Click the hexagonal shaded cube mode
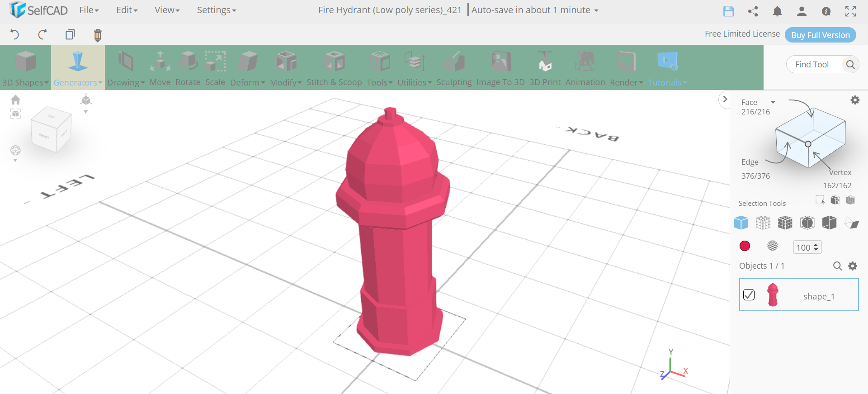This screenshot has width=868, height=394. (807, 223)
